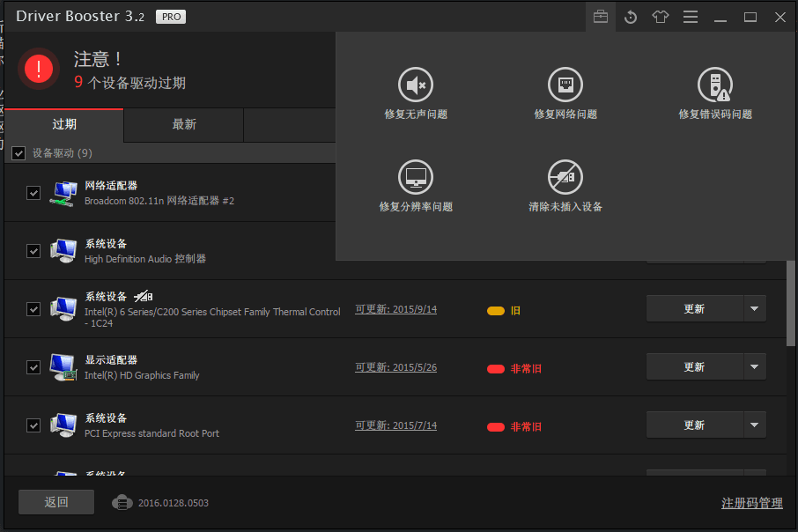The height and width of the screenshot is (532, 798).
Task: Toggle the select-all 设备驱动 (9) checkbox
Action: [x=18, y=153]
